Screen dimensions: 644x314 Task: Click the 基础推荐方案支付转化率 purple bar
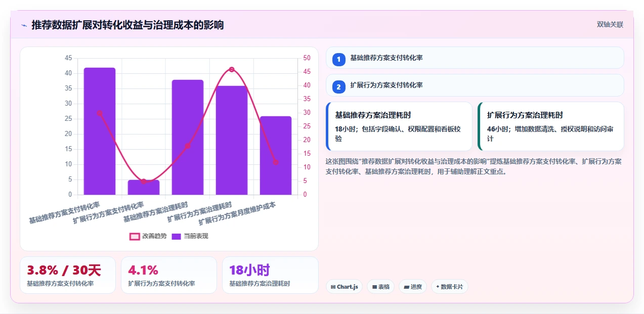coord(100,131)
